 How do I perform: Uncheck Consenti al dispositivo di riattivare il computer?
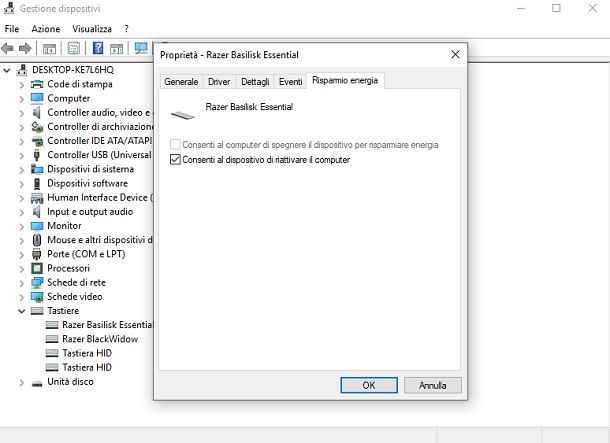(x=175, y=159)
